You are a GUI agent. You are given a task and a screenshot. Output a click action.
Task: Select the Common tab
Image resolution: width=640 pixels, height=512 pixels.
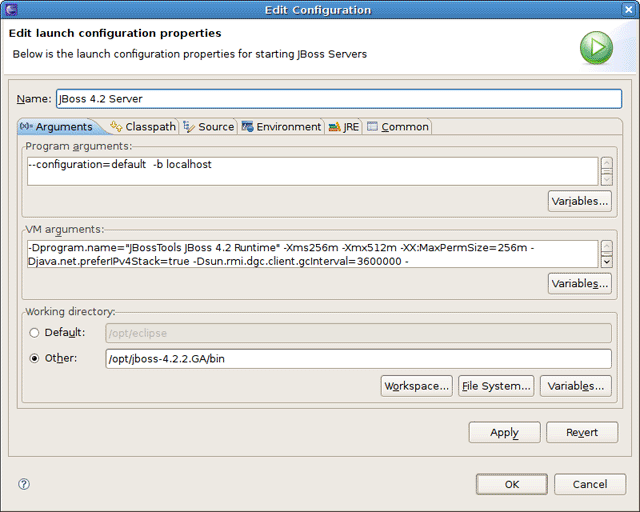(398, 127)
